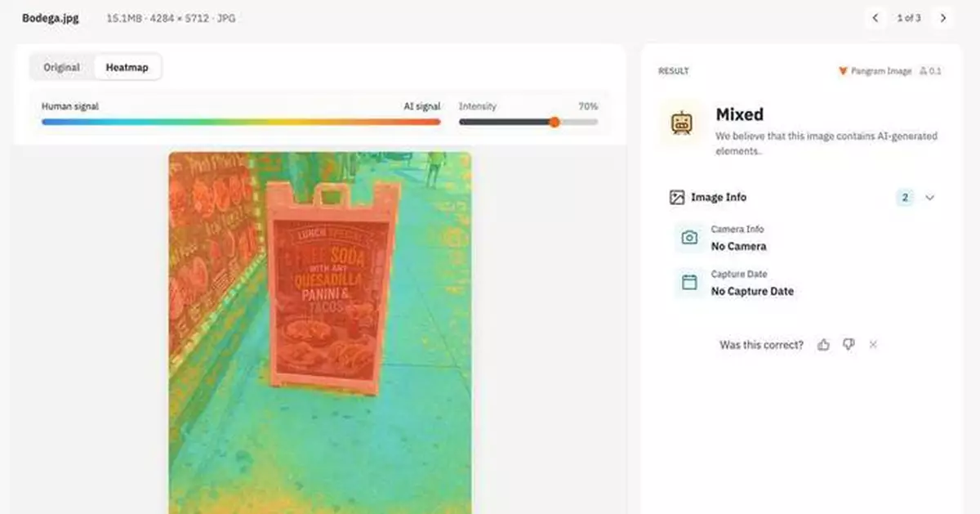980x514 pixels.
Task: Expand the Image Info section chevron
Action: tap(929, 198)
